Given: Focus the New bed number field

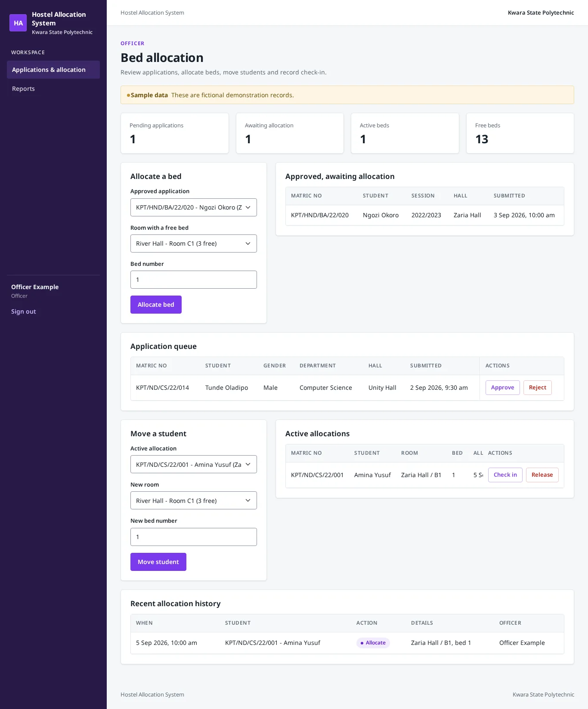Looking at the screenshot, I should pos(194,537).
